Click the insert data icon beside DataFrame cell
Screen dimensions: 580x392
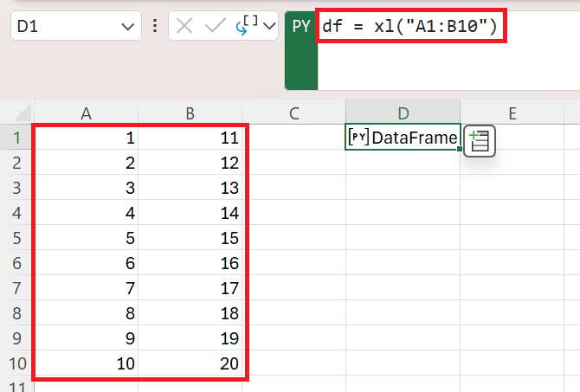pos(480,140)
